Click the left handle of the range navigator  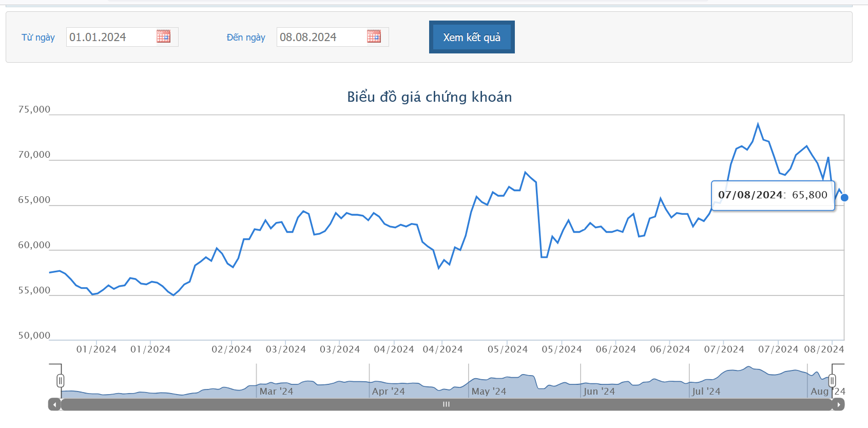pyautogui.click(x=61, y=381)
